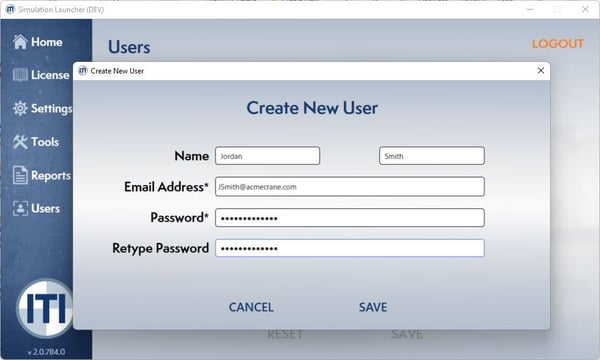Click the Reports document icon in sidebar

click(x=20, y=175)
